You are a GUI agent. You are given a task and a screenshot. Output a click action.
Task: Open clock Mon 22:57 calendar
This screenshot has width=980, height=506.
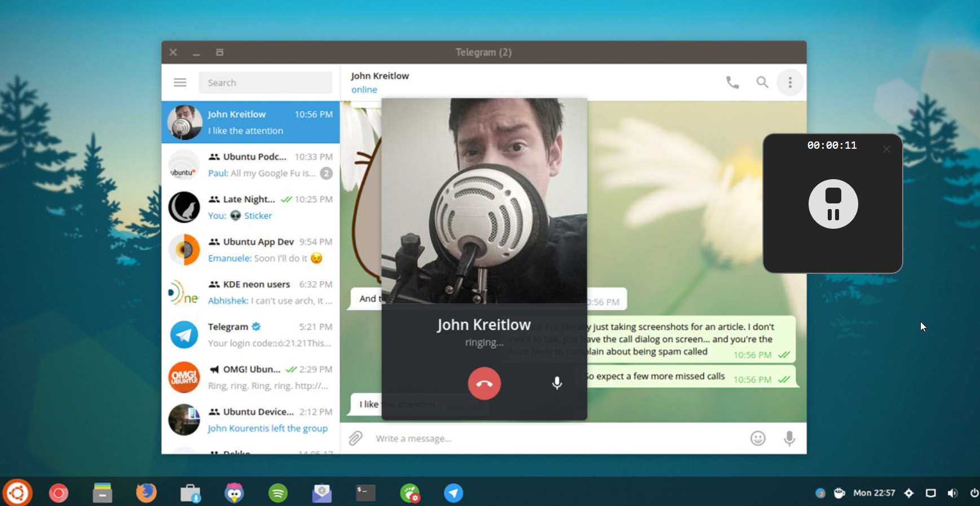click(874, 493)
